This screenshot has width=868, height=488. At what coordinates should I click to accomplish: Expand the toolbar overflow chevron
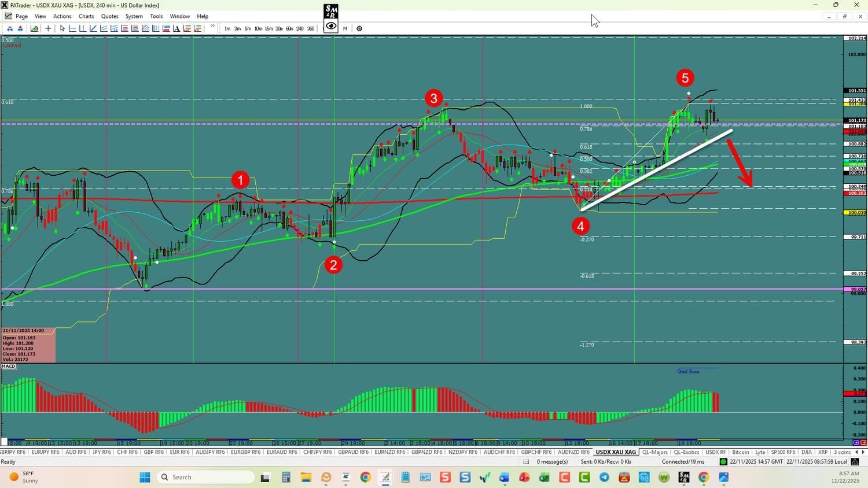click(x=213, y=27)
